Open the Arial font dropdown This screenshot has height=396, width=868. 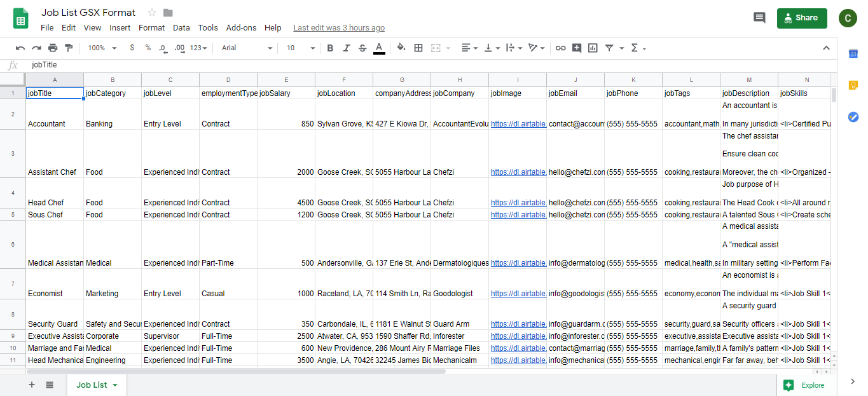coord(247,48)
